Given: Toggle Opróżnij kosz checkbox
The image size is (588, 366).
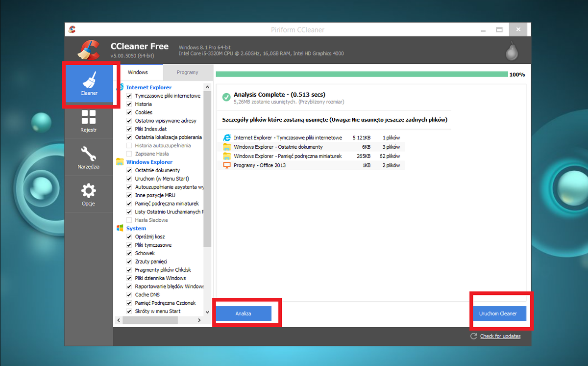Looking at the screenshot, I should coord(129,236).
